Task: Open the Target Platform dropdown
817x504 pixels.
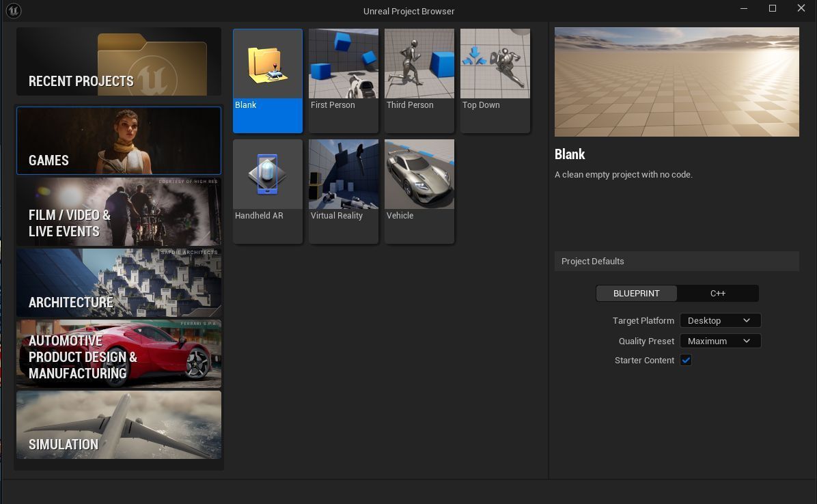Action: click(720, 320)
